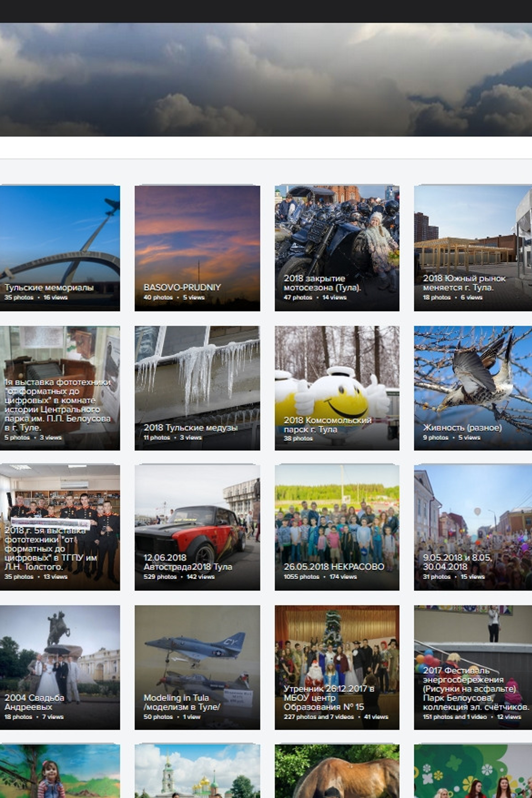Open the BASOVO-PRUDNIY sunset album
Viewport: 532px width, 798px height.
pos(197,248)
